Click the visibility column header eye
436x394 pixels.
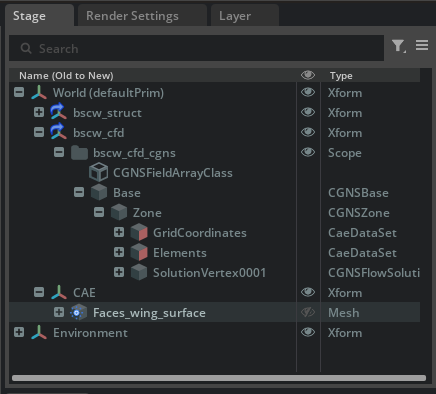(x=308, y=75)
